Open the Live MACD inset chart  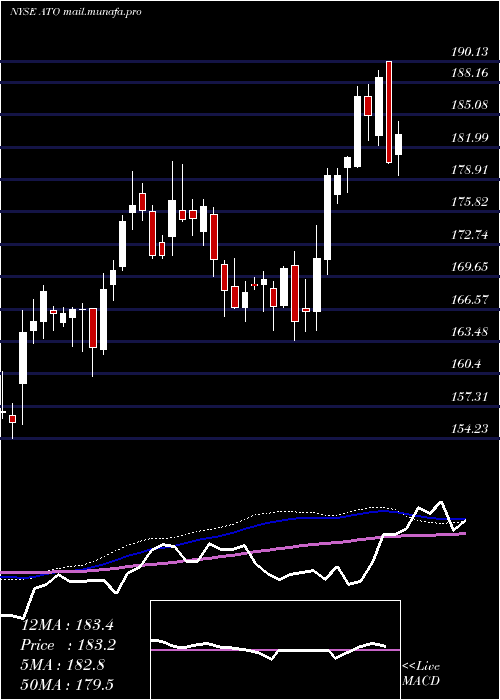point(275,650)
